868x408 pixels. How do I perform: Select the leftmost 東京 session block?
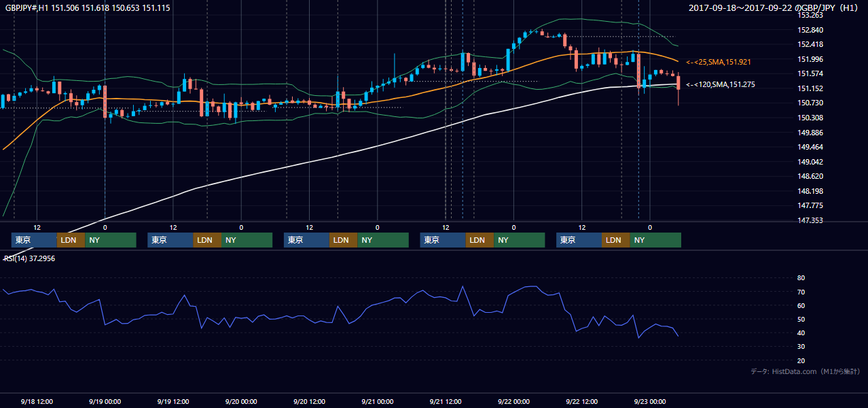coord(34,240)
